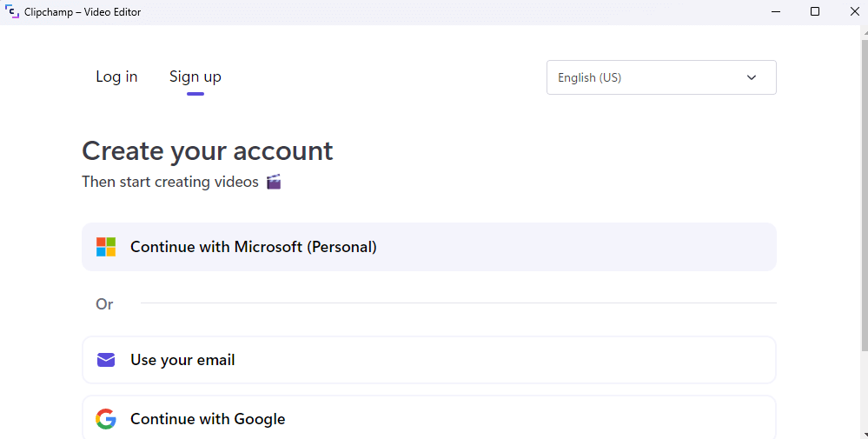Maximize the Clipchamp window

815,11
